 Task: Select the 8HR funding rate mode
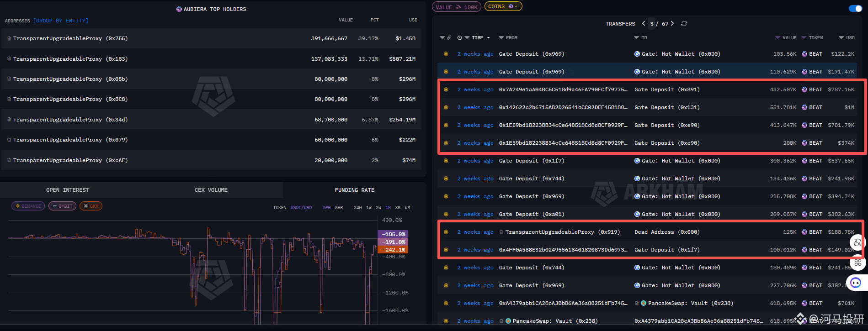point(339,208)
